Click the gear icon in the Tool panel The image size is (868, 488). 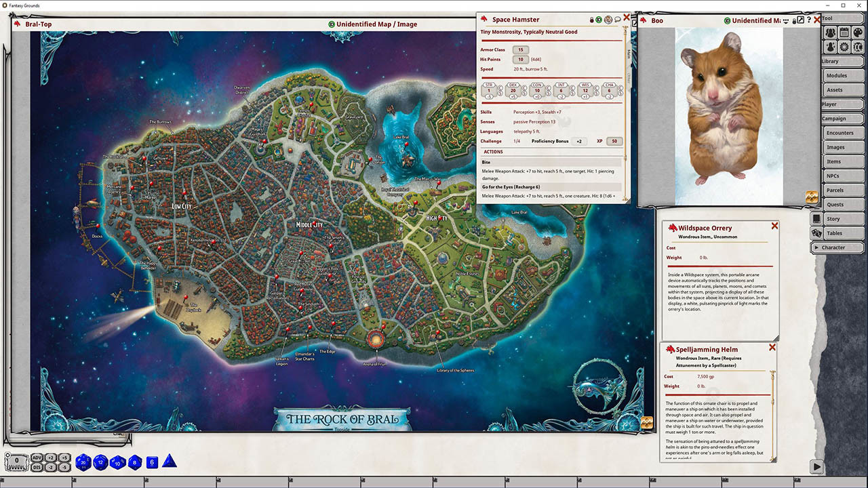[844, 46]
